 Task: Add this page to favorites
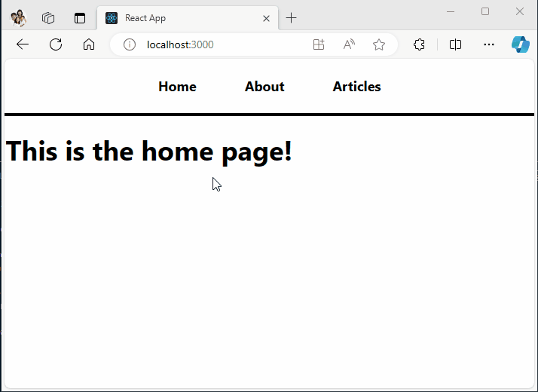pos(379,44)
